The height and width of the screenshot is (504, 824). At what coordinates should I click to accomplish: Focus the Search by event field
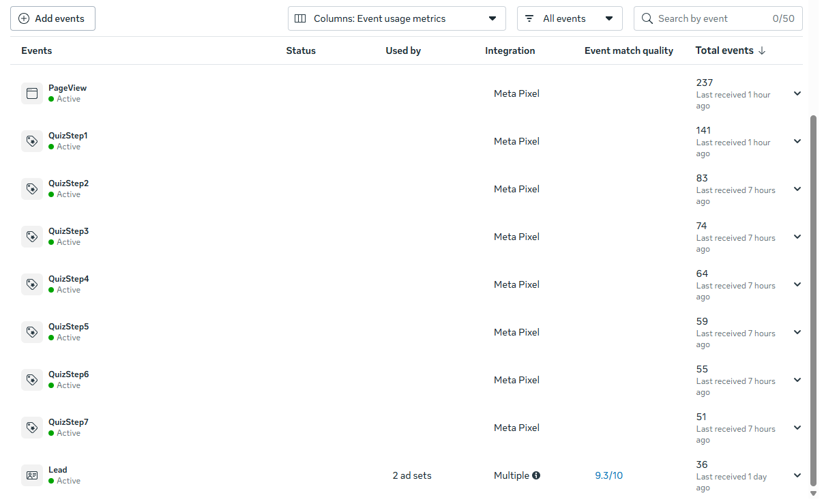[718, 18]
